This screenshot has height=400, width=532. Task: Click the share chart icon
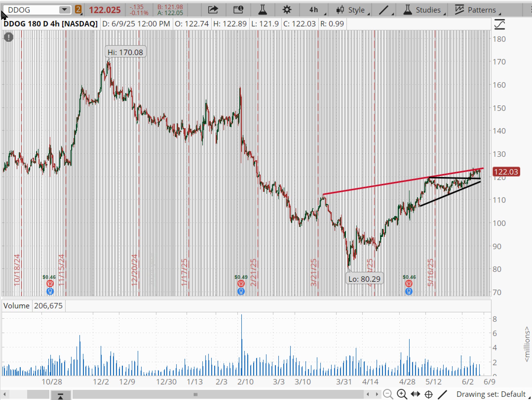(x=213, y=10)
